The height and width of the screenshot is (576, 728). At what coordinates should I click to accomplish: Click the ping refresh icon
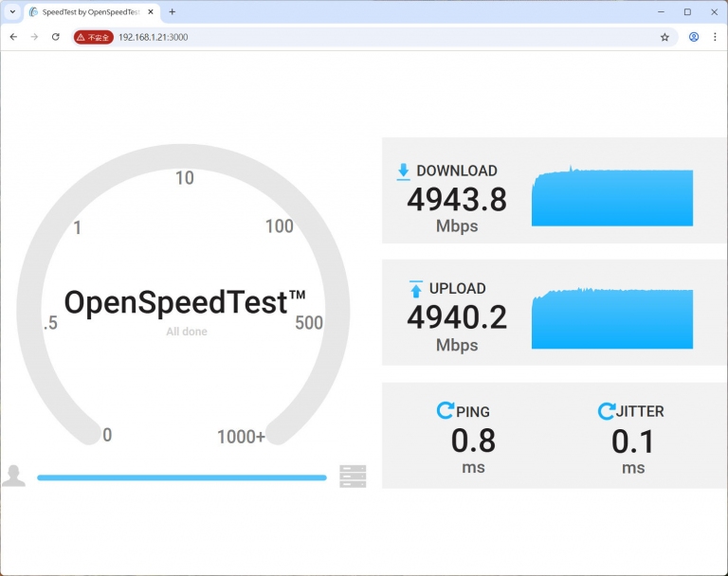tap(445, 411)
